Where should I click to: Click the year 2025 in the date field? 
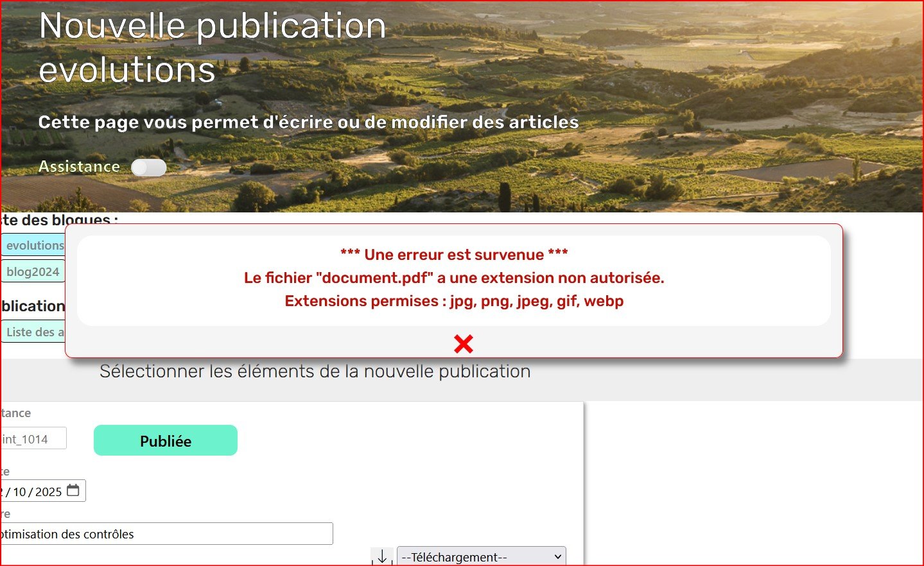point(49,492)
